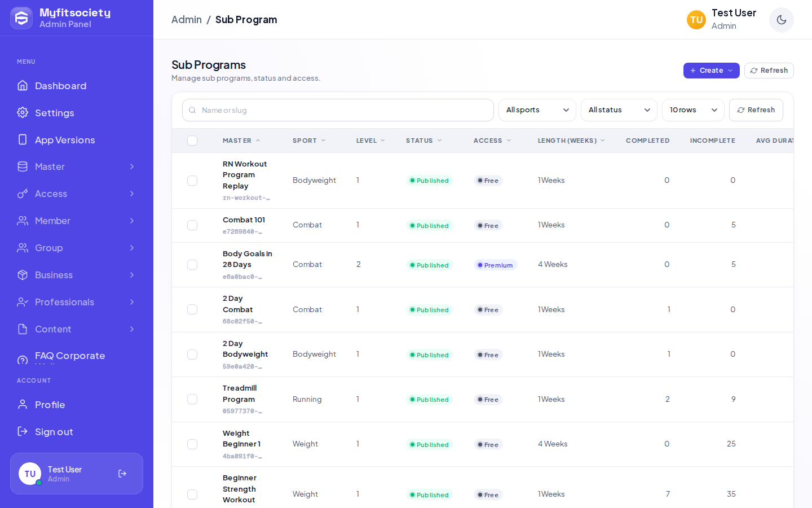Viewport: 812px width, 508px height.
Task: Click the App Versions phone icon
Action: (23, 139)
